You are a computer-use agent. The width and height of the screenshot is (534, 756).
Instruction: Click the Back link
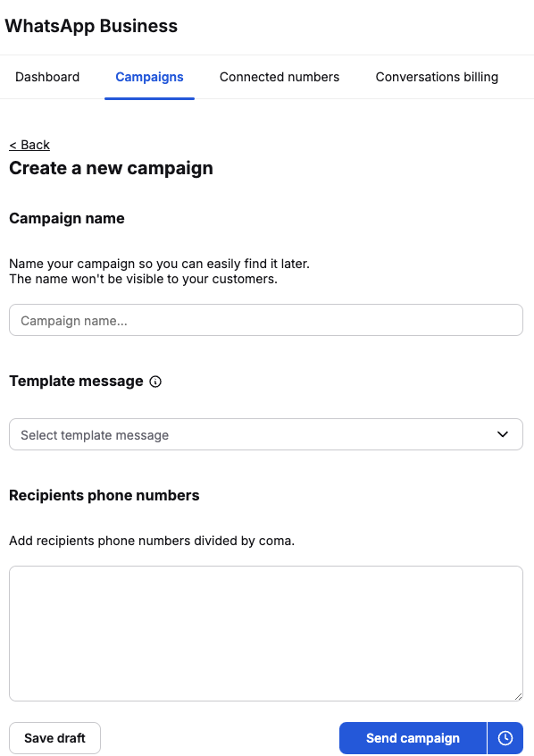(x=29, y=145)
